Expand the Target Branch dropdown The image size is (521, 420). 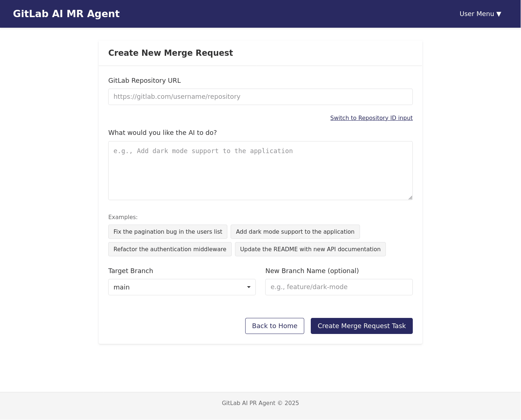click(182, 287)
